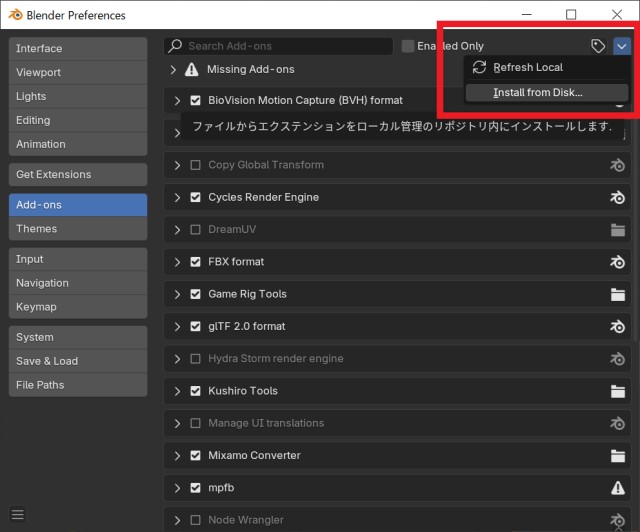Click Missing Add-ons warning triangle icon
640x532 pixels.
(x=191, y=69)
